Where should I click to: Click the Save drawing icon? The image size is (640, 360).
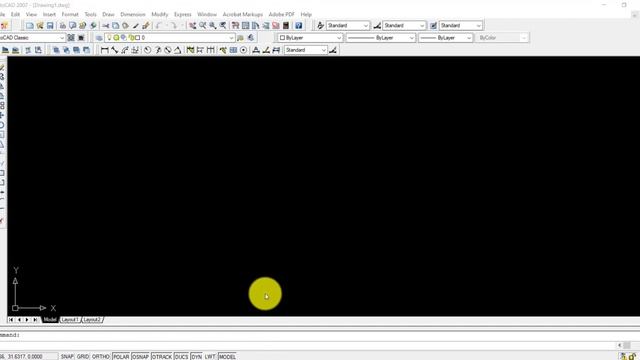pos(50,26)
